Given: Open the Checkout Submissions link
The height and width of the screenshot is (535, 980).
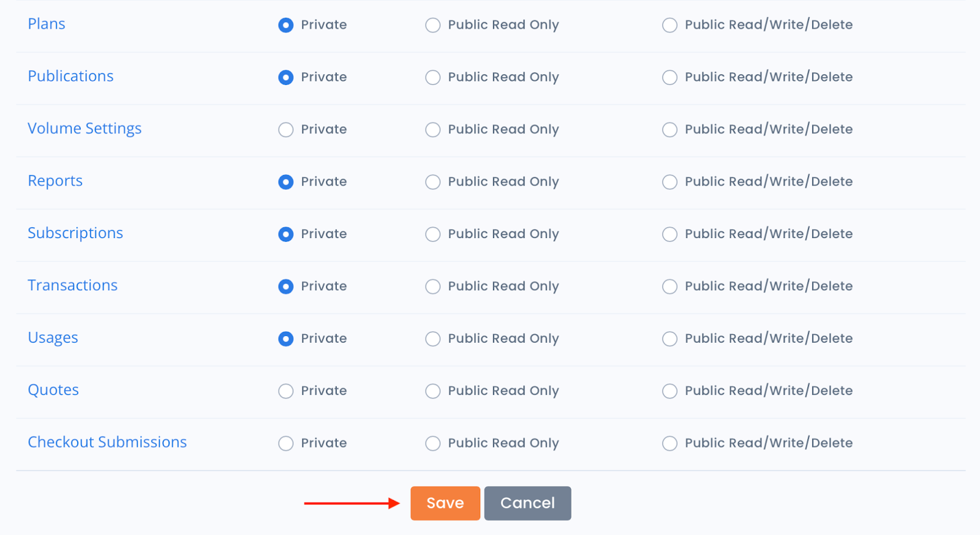Looking at the screenshot, I should pyautogui.click(x=107, y=442).
